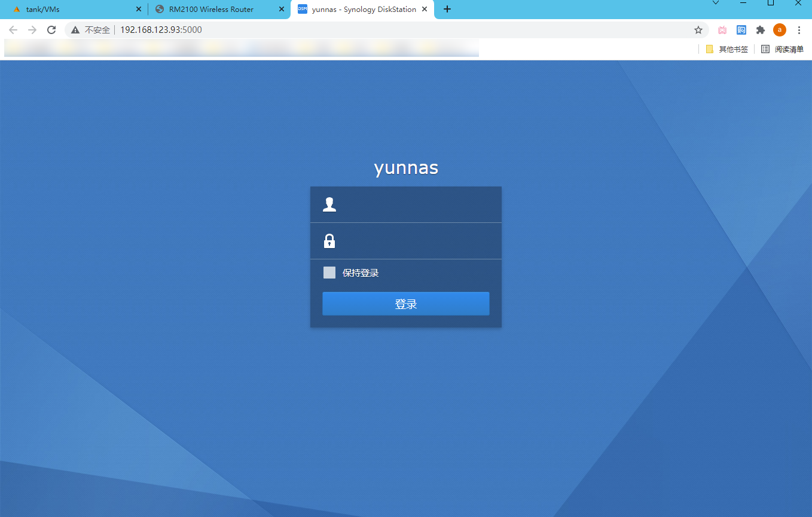Open the tab search dropdown arrow
Viewport: 812px width, 517px height.
click(716, 4)
